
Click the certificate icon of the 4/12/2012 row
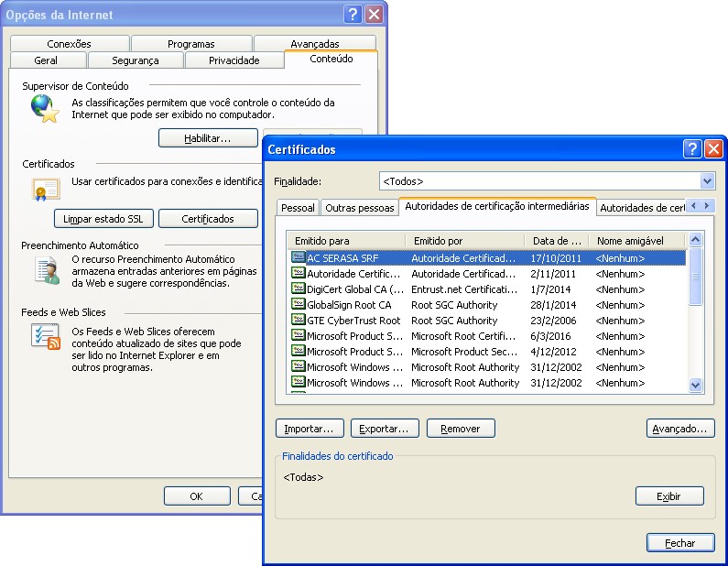pyautogui.click(x=298, y=351)
